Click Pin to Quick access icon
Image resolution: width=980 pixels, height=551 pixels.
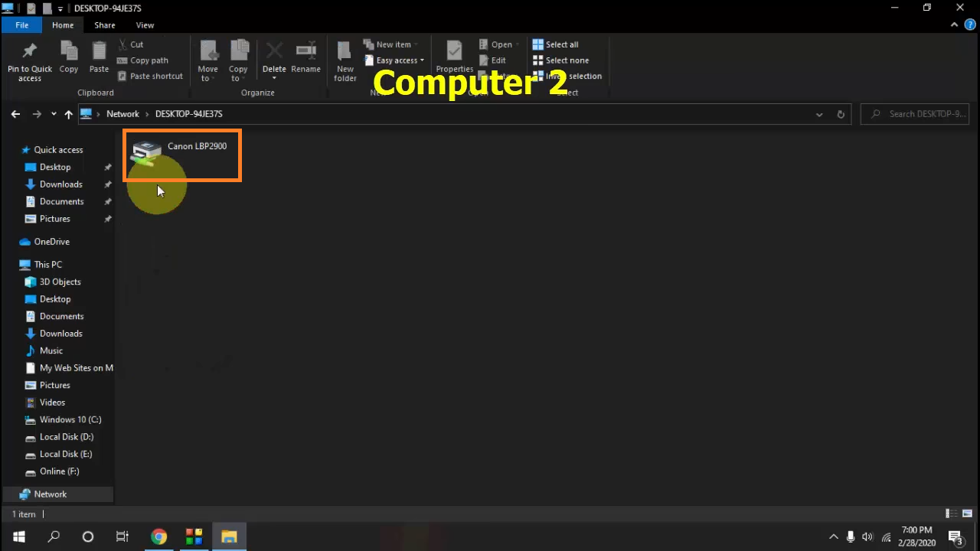coord(30,61)
